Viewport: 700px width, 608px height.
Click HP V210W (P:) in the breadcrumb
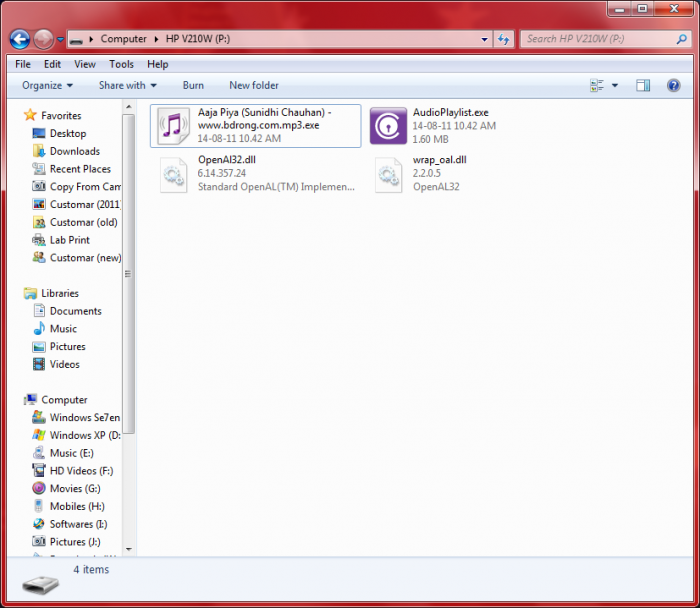198,39
